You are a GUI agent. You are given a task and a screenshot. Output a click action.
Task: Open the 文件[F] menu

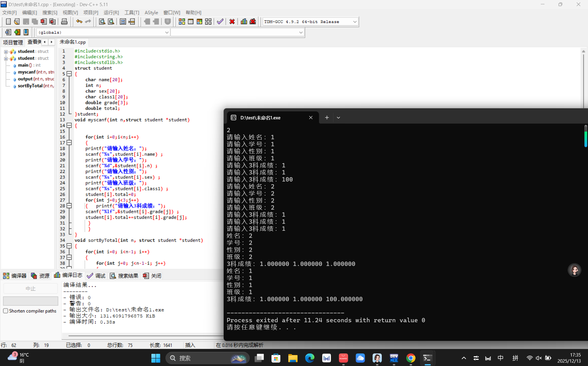pyautogui.click(x=9, y=13)
